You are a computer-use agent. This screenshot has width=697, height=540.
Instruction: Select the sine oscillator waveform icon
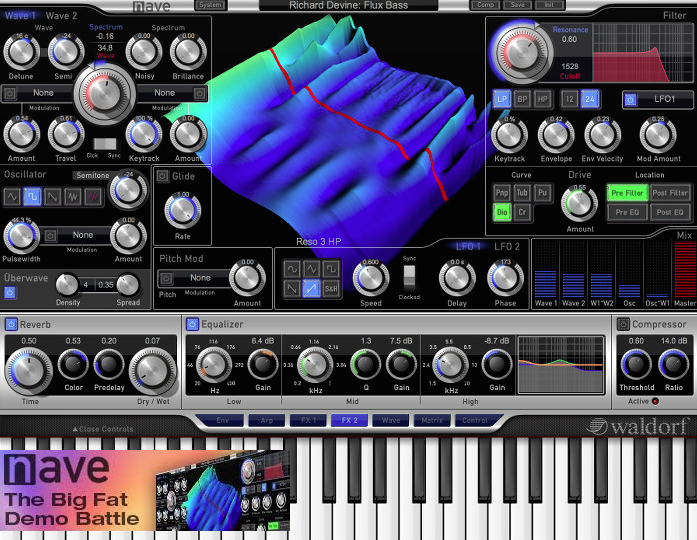pos(12,196)
